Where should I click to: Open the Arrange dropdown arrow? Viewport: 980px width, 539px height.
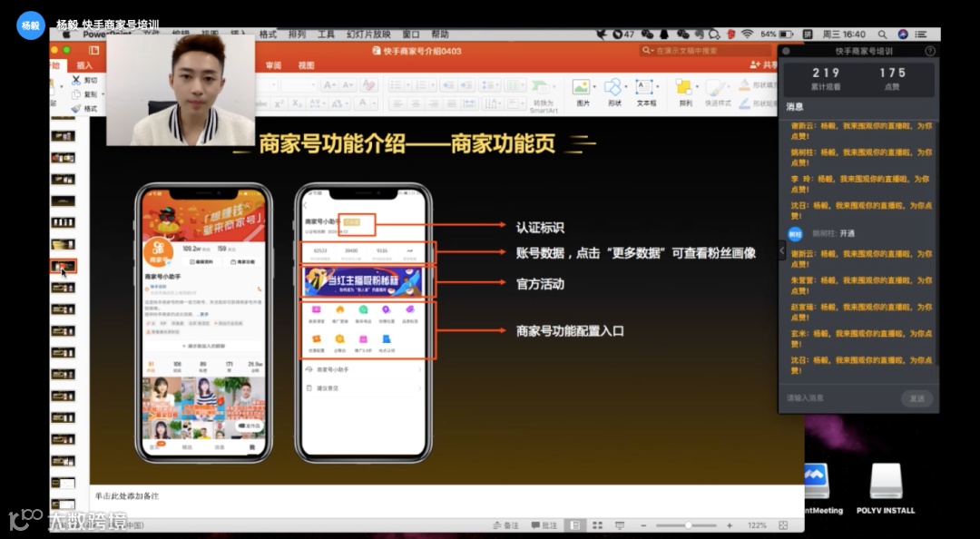click(x=697, y=87)
